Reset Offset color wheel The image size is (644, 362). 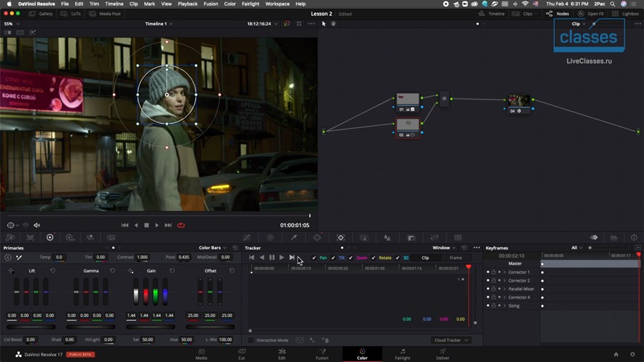pos(232,271)
